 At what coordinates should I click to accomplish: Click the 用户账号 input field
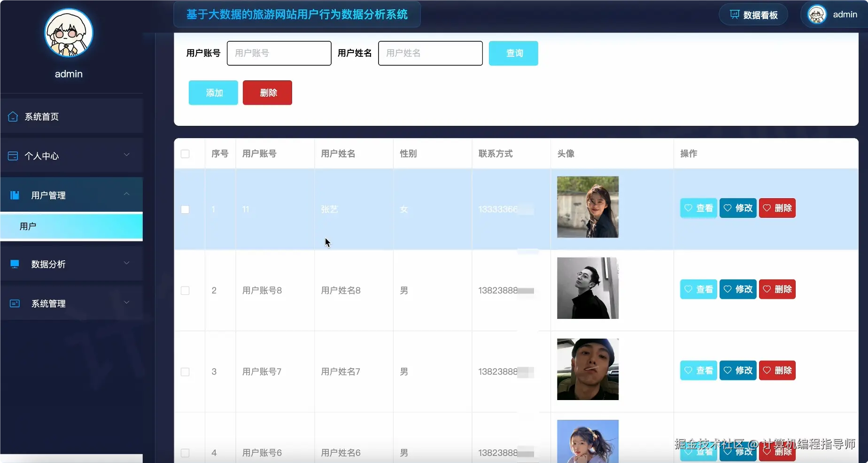pos(279,53)
